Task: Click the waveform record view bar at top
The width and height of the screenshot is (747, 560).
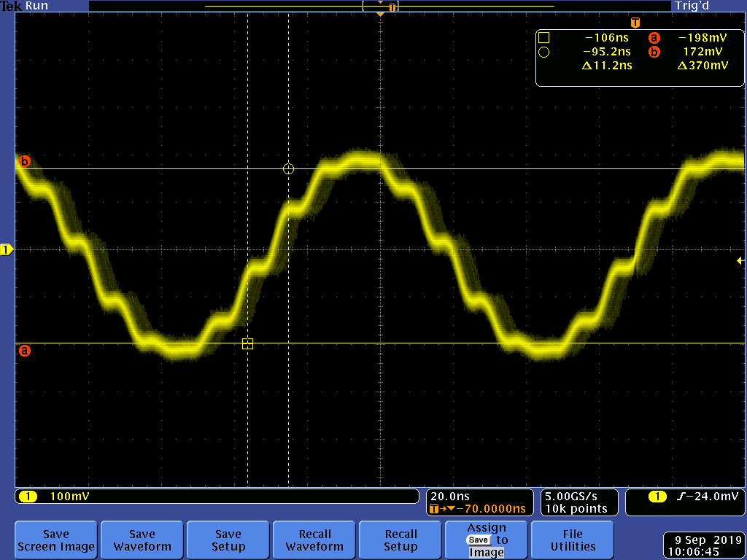Action: point(379,6)
